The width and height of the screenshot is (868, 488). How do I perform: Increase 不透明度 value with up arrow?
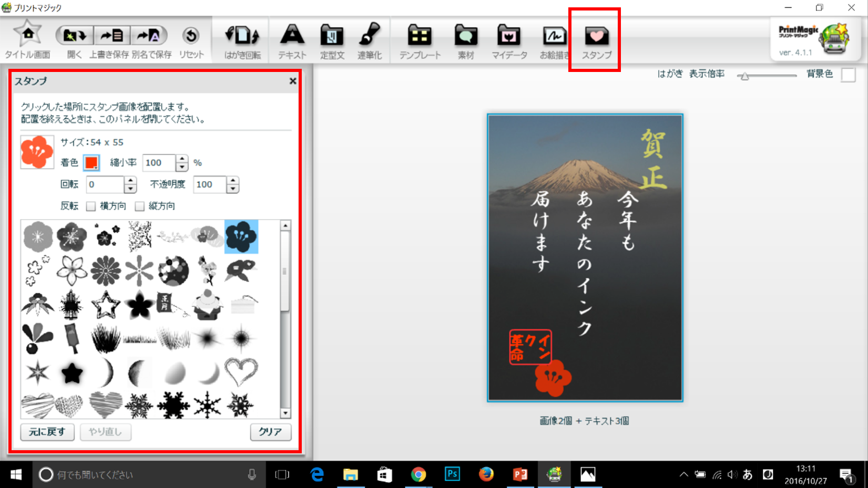coord(233,180)
